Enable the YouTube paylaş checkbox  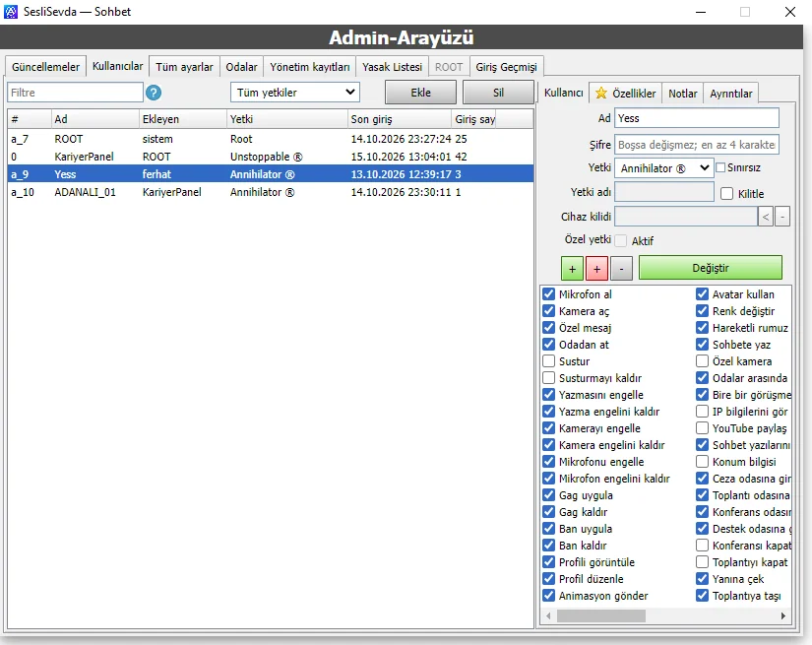tap(702, 428)
